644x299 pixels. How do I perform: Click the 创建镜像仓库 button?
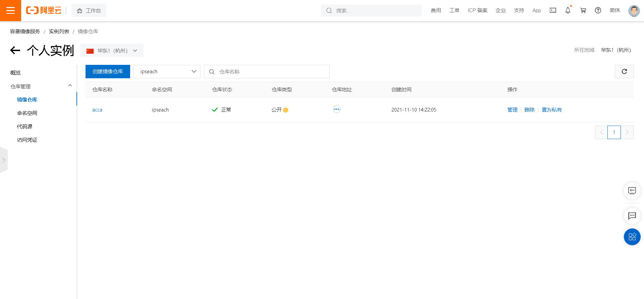click(108, 72)
